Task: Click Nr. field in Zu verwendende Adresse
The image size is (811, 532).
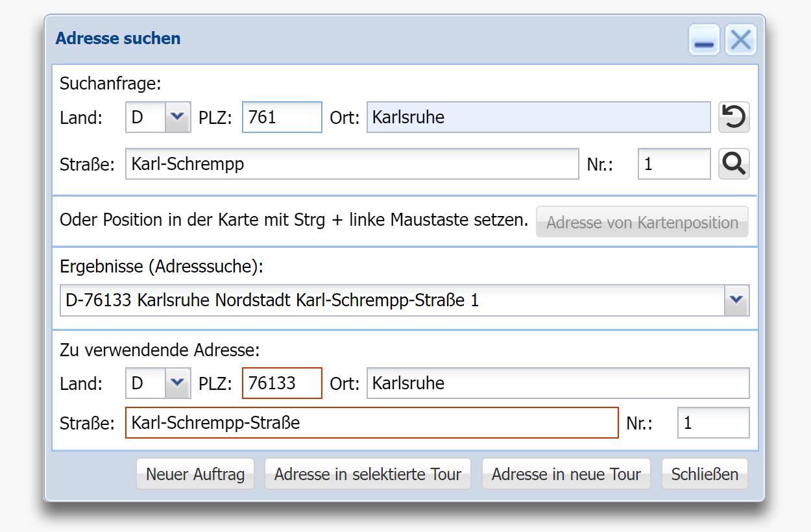Action: coord(713,423)
